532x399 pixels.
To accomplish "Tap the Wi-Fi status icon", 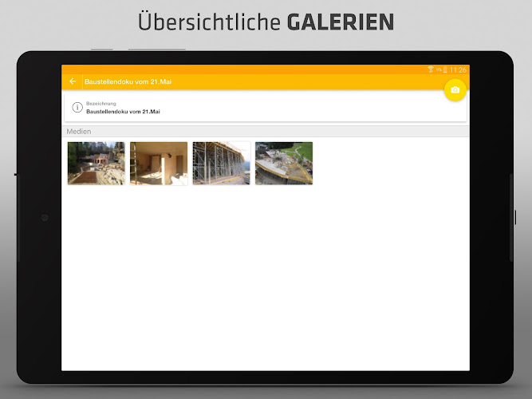I will (431, 70).
